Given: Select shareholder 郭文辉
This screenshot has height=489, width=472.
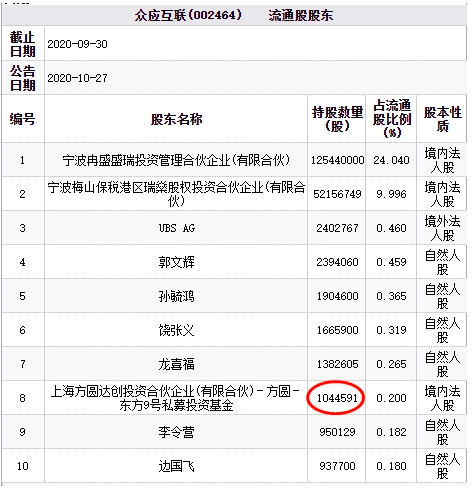Looking at the screenshot, I should point(176,262).
